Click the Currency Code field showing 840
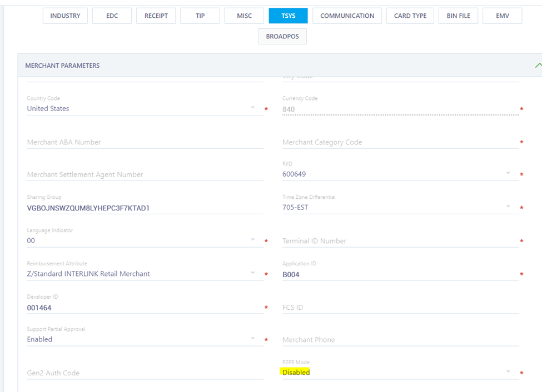This screenshot has height=392, width=542. pyautogui.click(x=401, y=109)
